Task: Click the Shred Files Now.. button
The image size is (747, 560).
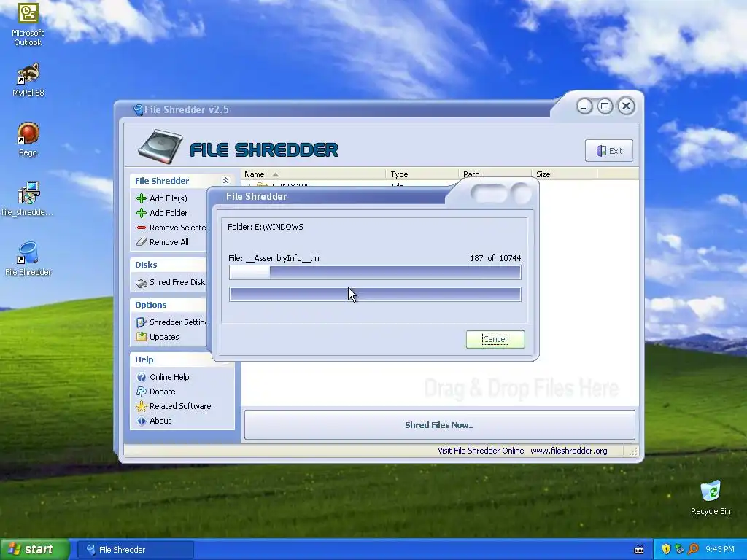Action: pos(439,425)
